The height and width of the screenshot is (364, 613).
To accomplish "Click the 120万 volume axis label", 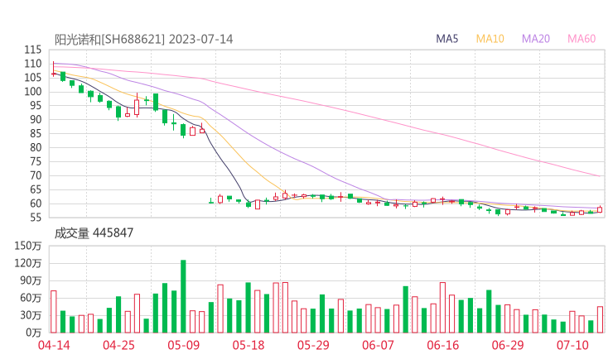I will [28, 263].
